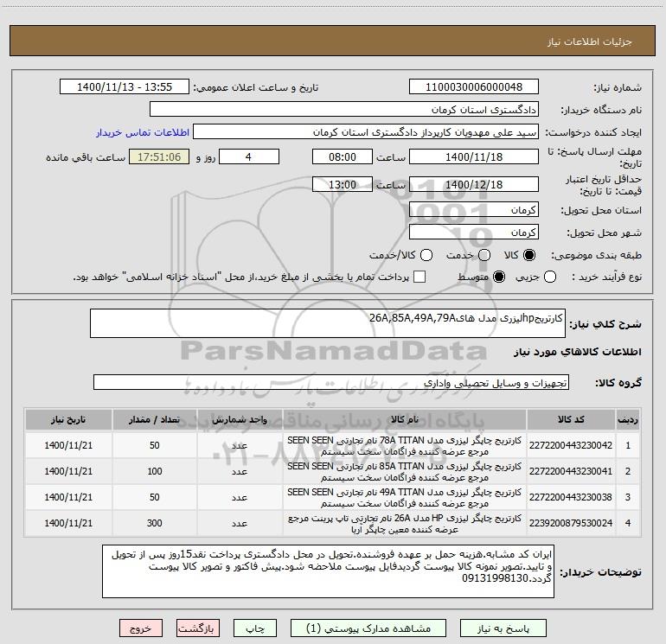
Task: Click the need number field 1100030006000048
Action: [x=474, y=87]
